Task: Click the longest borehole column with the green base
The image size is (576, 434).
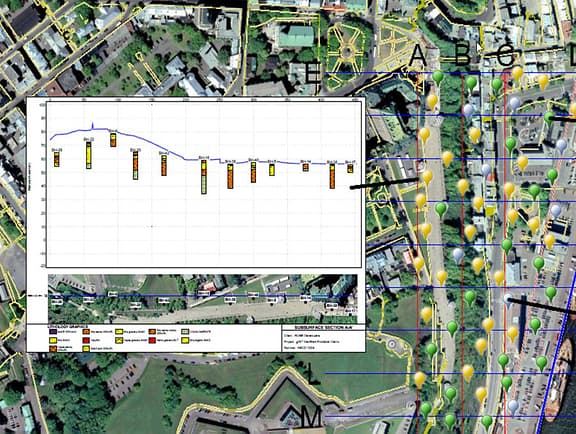Action: (x=204, y=177)
